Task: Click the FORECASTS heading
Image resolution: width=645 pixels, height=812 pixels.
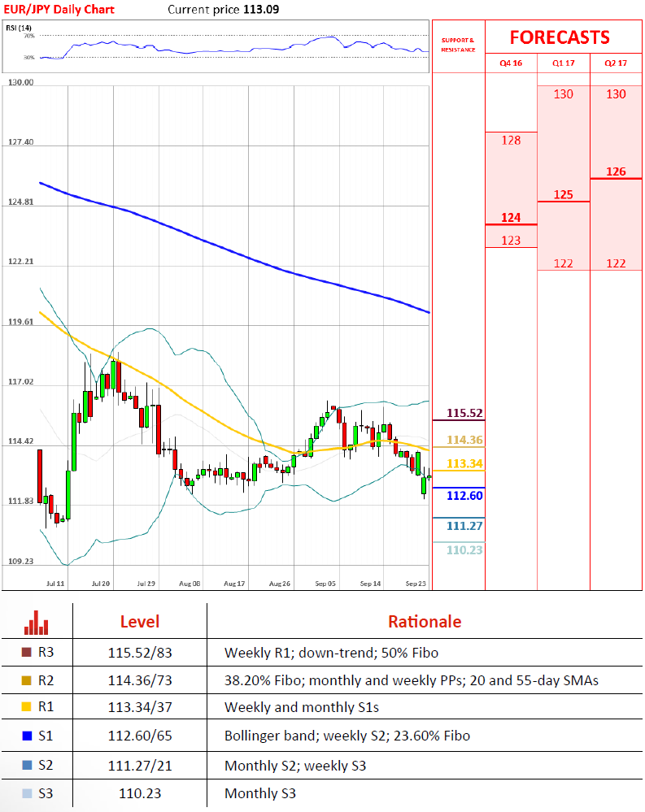Action: [560, 37]
